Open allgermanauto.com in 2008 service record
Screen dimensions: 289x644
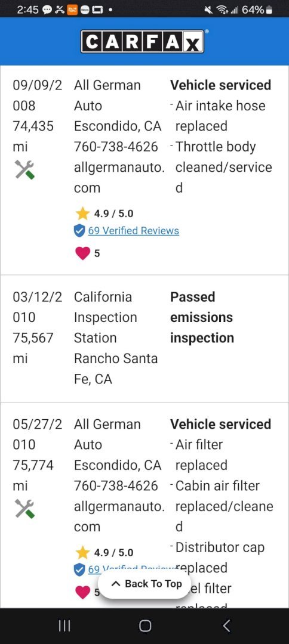pos(119,178)
